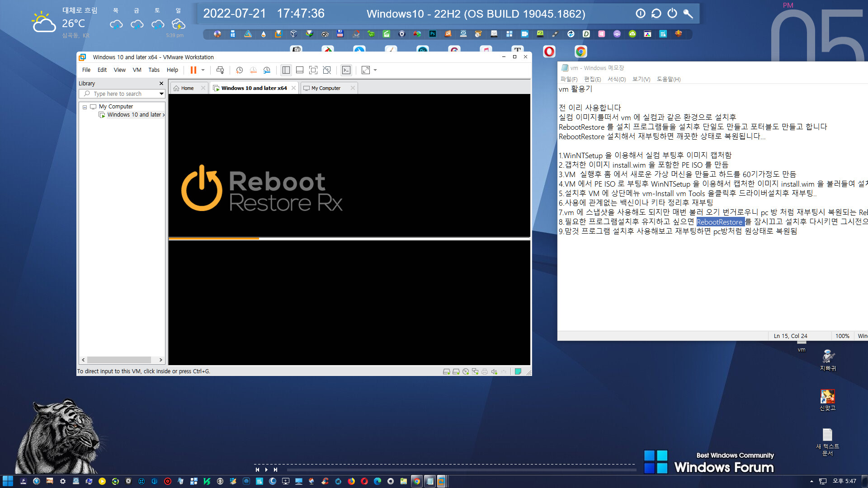Click the media player play button
Image resolution: width=868 pixels, height=488 pixels.
pyautogui.click(x=266, y=470)
